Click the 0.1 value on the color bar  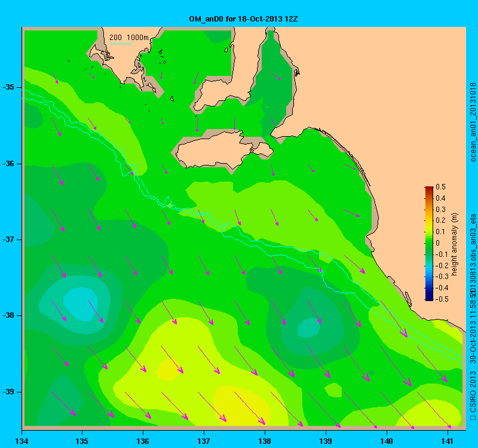click(x=440, y=232)
